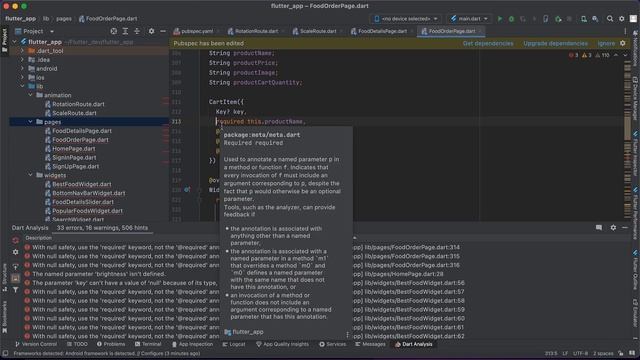
Task: Hide the Dart Analysis tool window
Action: pos(625,228)
